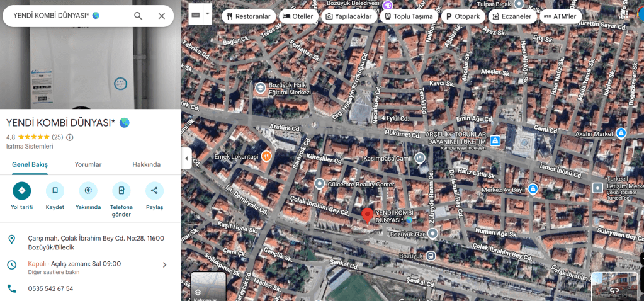This screenshot has width=644, height=301.
Task: Send to phone via Telefona gönder
Action: [x=121, y=190]
